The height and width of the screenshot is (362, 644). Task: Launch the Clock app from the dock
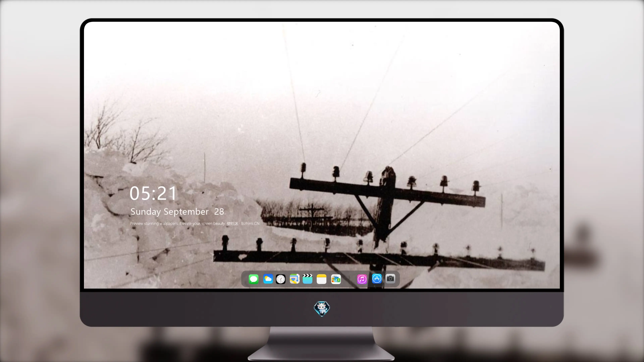click(x=281, y=279)
